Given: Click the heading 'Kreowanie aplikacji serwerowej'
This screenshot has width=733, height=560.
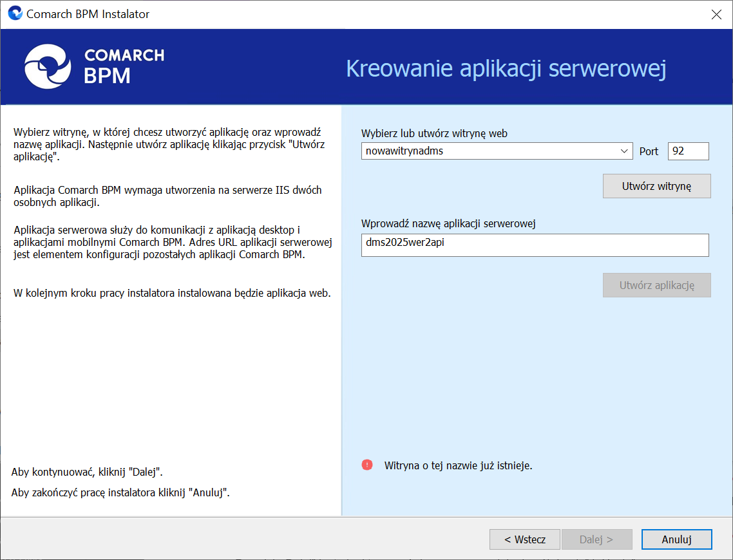Looking at the screenshot, I should [x=506, y=68].
